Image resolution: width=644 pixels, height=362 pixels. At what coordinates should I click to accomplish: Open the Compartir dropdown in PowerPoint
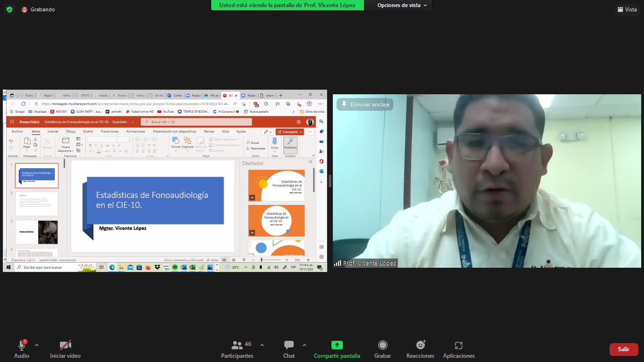[x=289, y=132]
